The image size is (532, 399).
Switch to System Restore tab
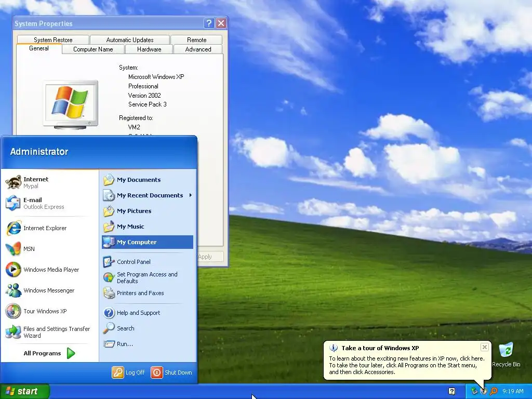53,39
